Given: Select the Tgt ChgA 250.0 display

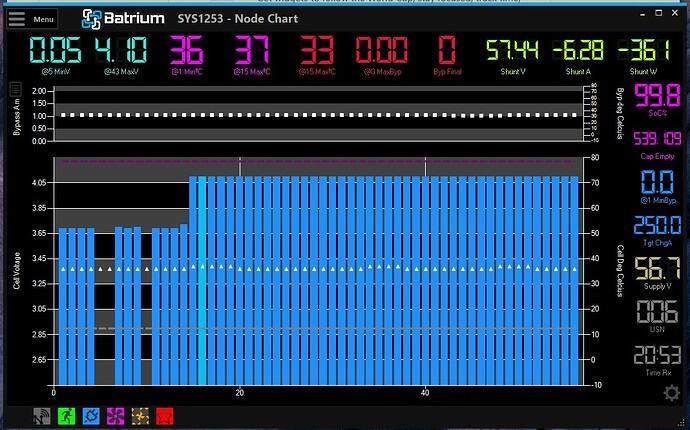Looking at the screenshot, I should coord(657,231).
